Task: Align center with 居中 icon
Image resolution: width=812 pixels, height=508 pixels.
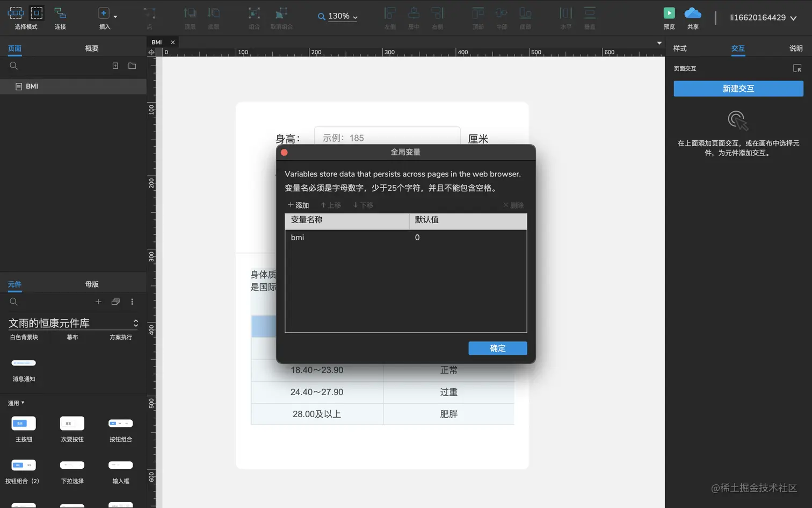Action: click(414, 13)
